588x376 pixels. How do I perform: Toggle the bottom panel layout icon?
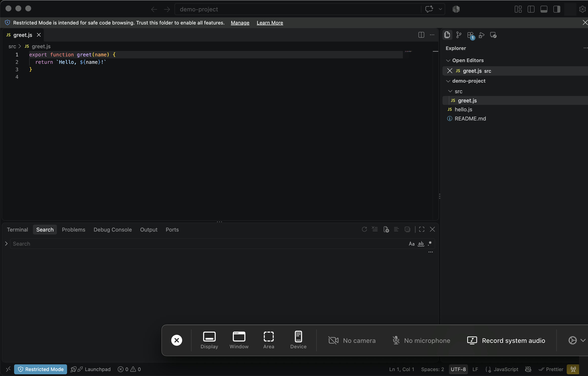coord(544,9)
